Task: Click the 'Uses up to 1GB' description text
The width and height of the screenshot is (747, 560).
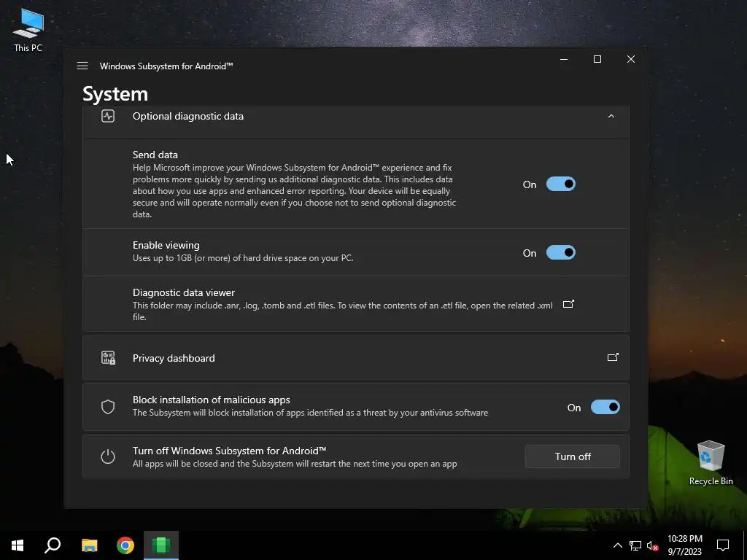Action: [243, 258]
